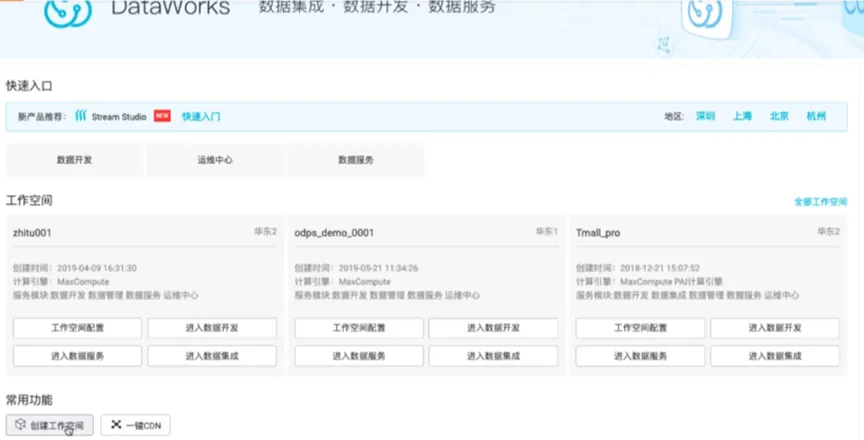The image size is (864, 440).
Task: Select region 杭州
Action: [816, 116]
